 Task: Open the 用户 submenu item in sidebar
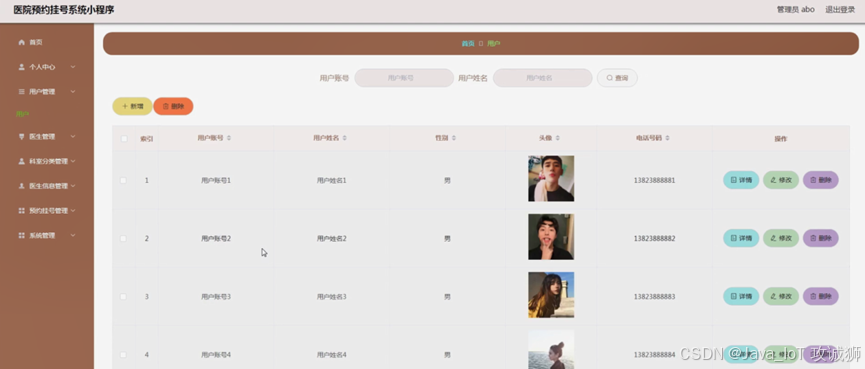click(23, 114)
